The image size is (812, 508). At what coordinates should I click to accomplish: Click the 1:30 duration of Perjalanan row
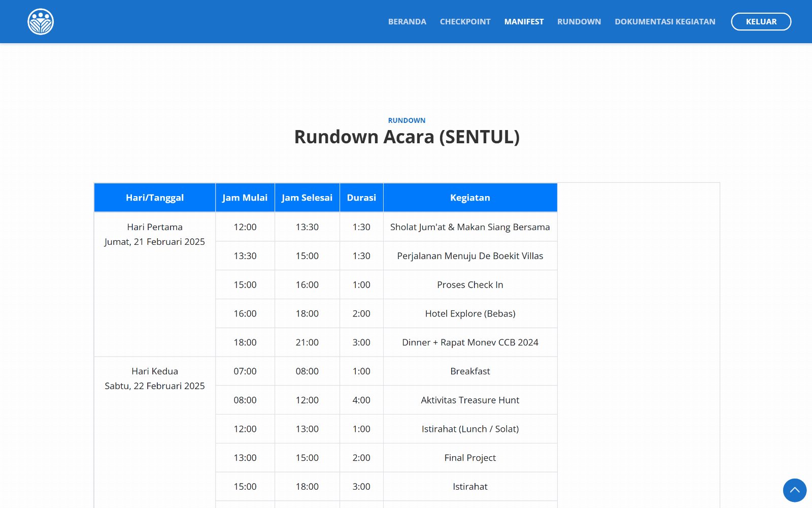tap(361, 256)
